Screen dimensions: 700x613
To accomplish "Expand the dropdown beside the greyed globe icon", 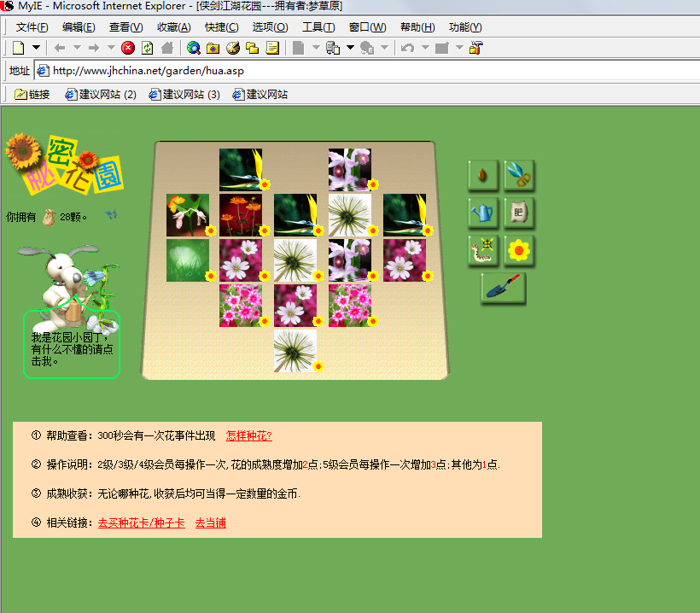I will click(x=384, y=47).
